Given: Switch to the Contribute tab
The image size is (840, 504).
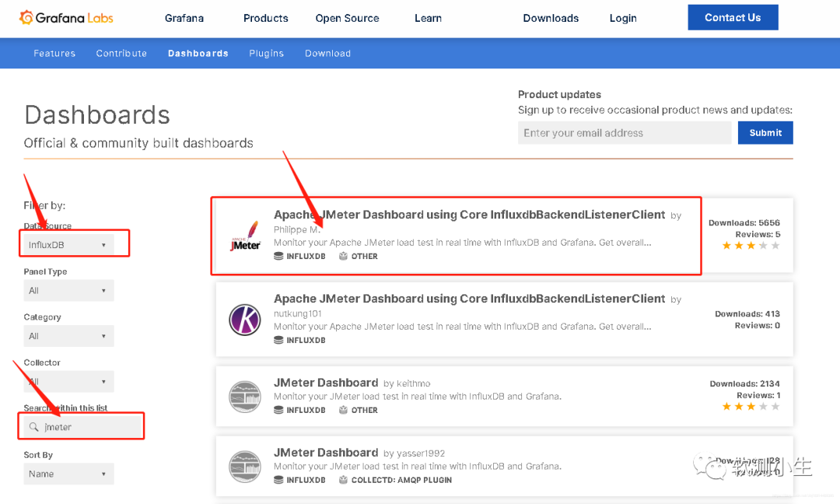Looking at the screenshot, I should [121, 54].
